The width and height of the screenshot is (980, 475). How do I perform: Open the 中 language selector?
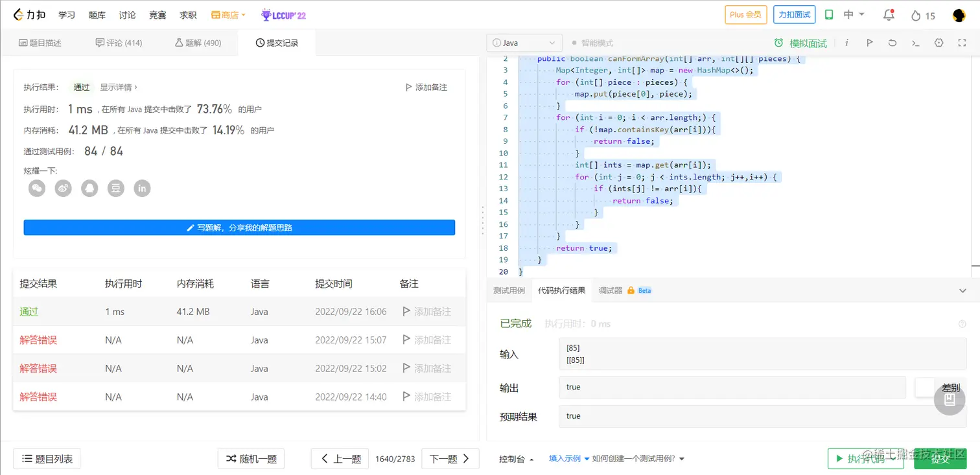854,15
